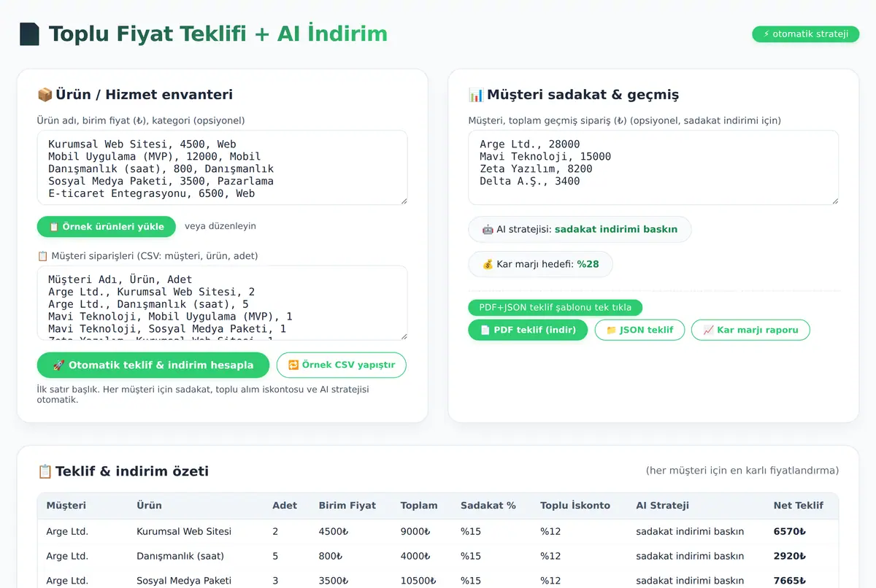Download the PDF teklif (indir)

pos(528,330)
